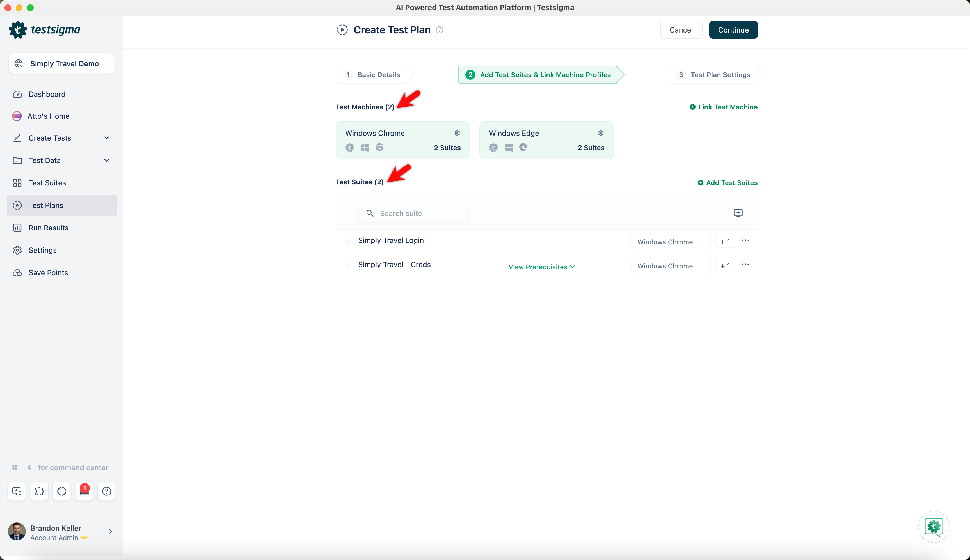Open help question mark icon in sidebar

pos(107,491)
